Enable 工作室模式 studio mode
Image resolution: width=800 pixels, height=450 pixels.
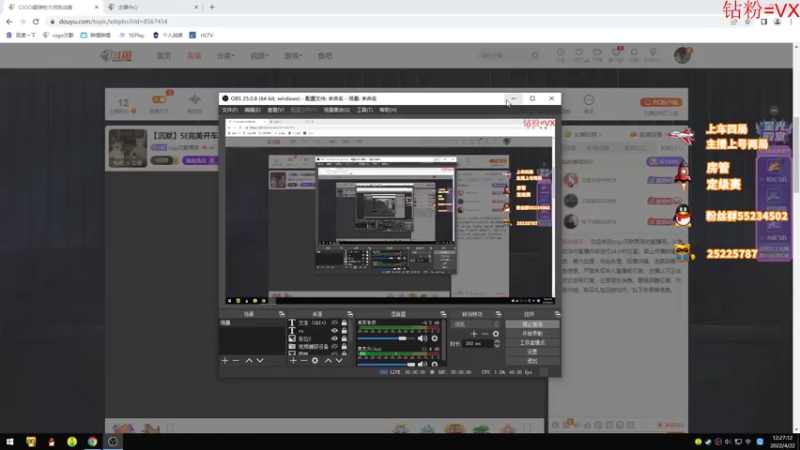coord(532,343)
